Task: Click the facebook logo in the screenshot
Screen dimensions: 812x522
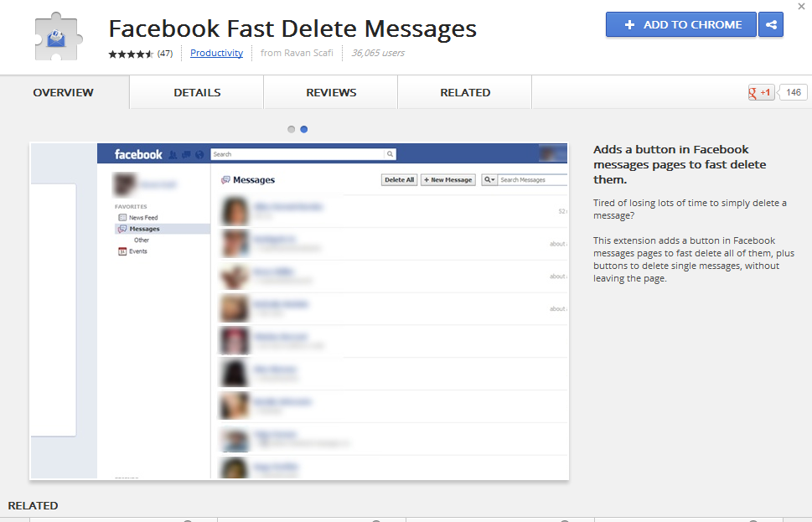Action: tap(138, 154)
